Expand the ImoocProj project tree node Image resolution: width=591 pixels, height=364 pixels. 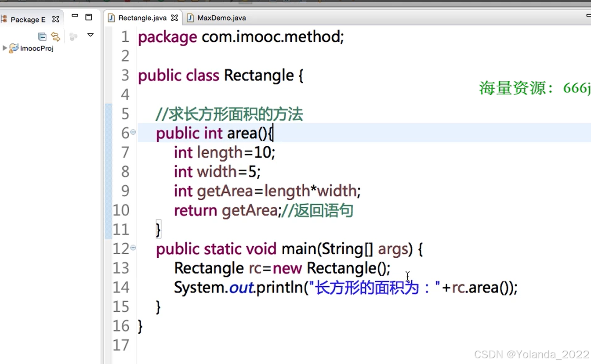coord(5,48)
